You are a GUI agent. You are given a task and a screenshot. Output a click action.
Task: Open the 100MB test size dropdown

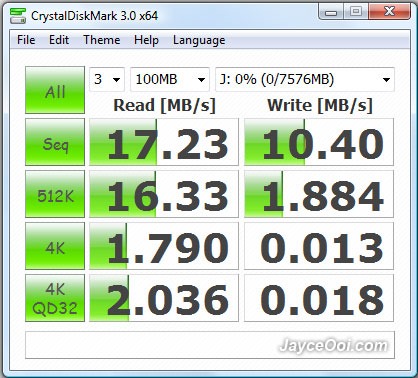pos(170,79)
